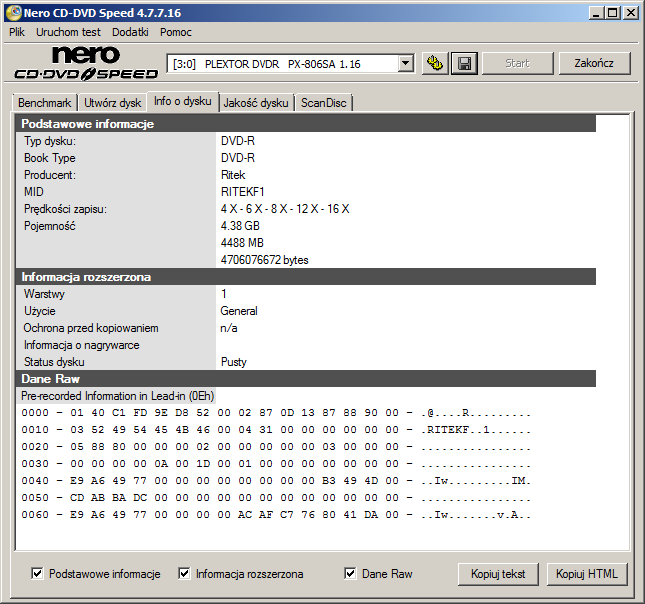Image resolution: width=645 pixels, height=604 pixels.
Task: Click the hex data row 0000
Action: pyautogui.click(x=276, y=413)
